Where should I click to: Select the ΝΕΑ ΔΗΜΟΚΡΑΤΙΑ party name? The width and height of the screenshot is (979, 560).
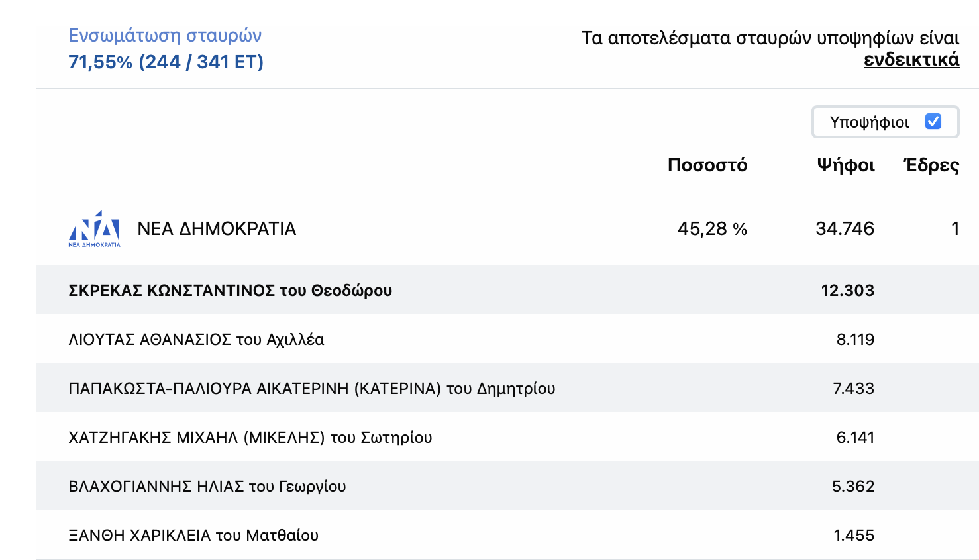tap(217, 229)
